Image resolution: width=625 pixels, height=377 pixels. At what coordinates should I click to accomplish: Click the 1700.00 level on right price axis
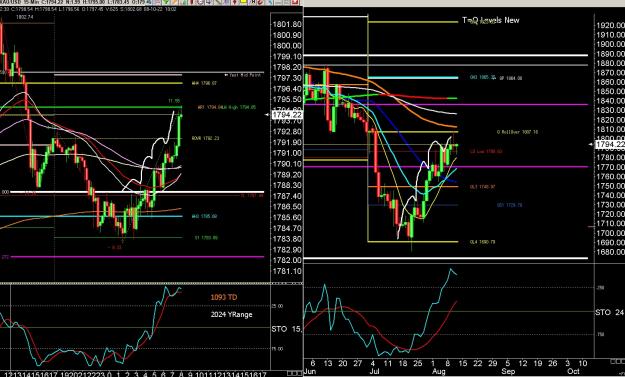click(610, 233)
